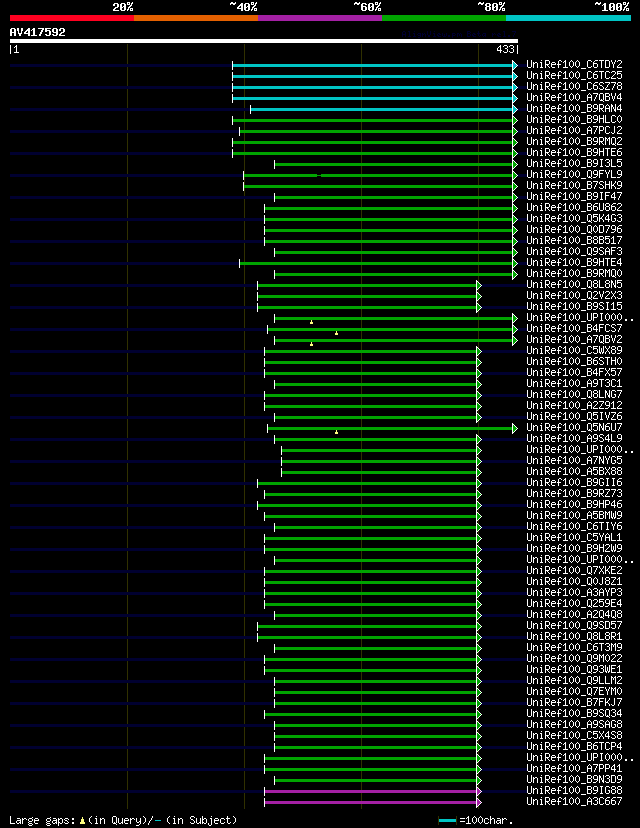
Task: Select the UniRef100_B9I3L5 label
Action: click(574, 163)
